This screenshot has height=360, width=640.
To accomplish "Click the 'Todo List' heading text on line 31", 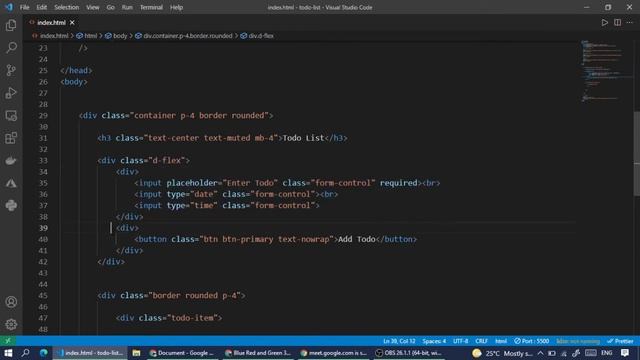I will (303, 138).
